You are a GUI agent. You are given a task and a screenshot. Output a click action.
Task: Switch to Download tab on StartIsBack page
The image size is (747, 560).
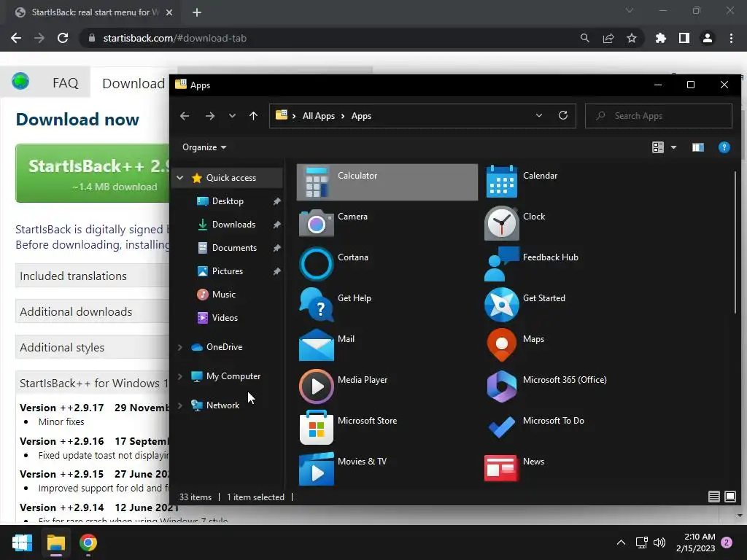pos(133,83)
